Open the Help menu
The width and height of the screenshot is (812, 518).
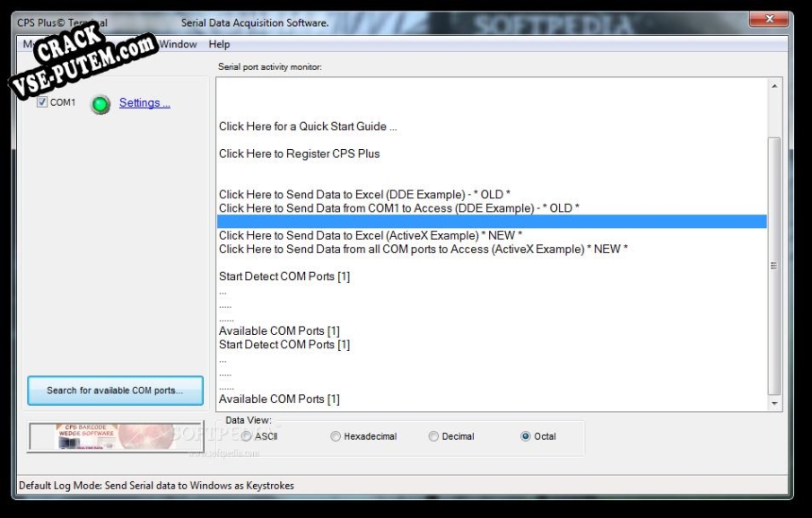click(219, 45)
